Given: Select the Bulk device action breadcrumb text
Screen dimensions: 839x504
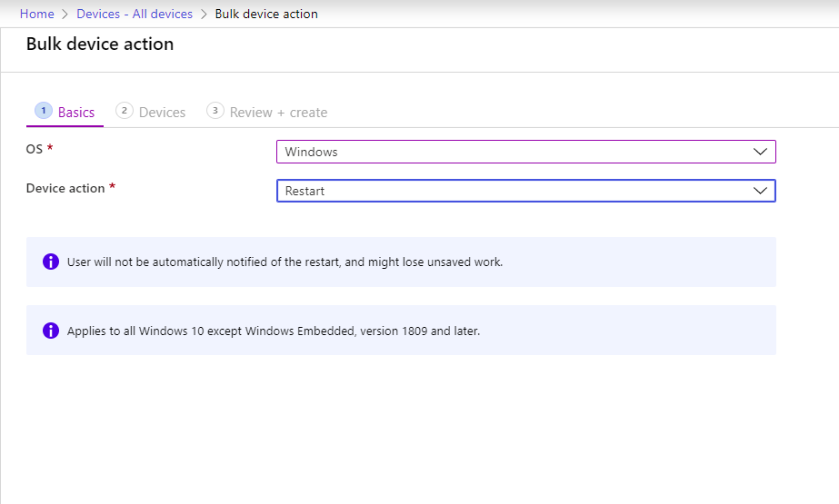Looking at the screenshot, I should 266,14.
